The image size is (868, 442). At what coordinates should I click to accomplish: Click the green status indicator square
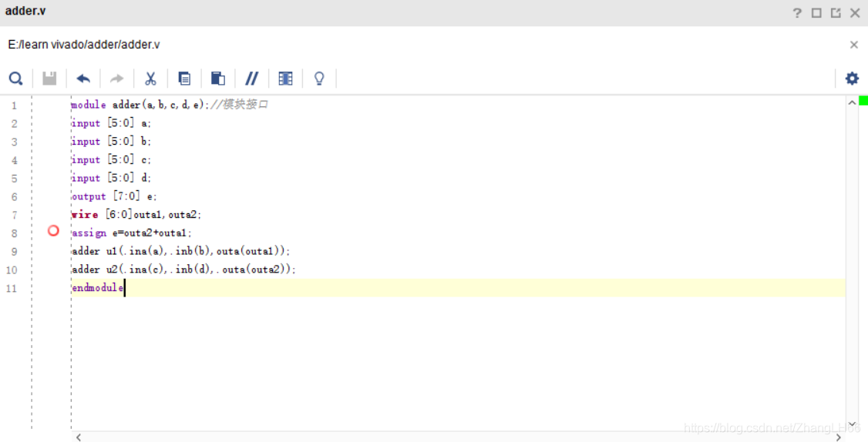[x=863, y=100]
